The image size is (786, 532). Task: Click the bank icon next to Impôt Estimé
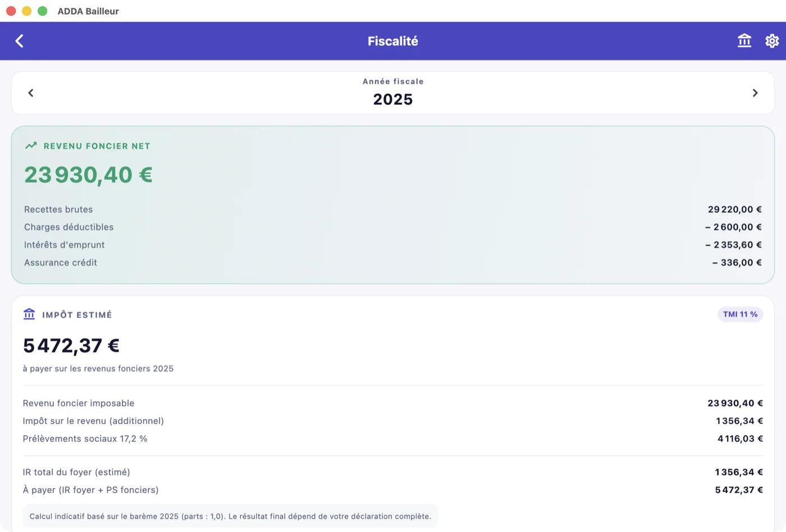point(29,314)
